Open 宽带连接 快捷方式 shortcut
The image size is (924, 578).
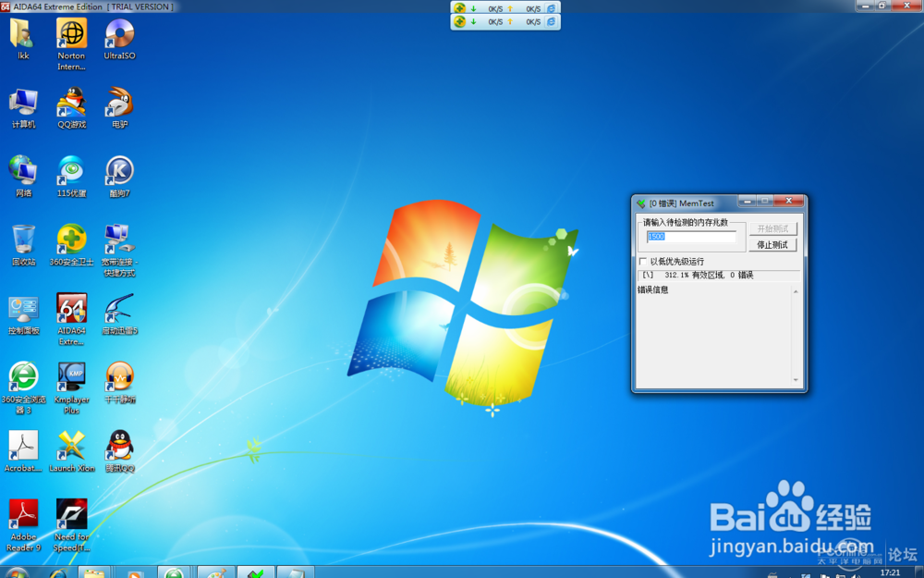119,251
